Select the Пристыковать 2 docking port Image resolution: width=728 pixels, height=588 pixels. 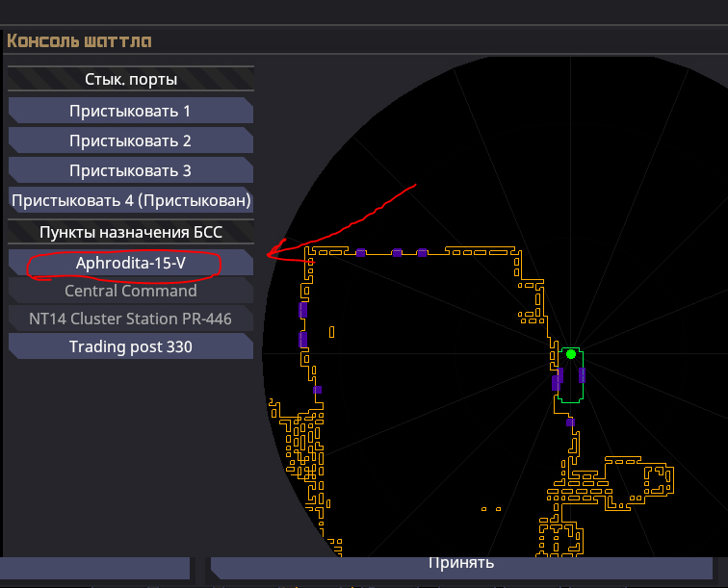(x=130, y=141)
